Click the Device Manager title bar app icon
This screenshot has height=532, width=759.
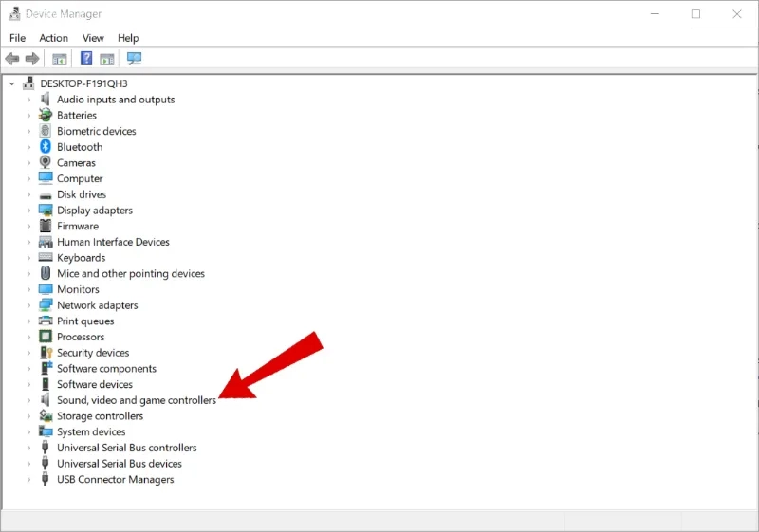click(14, 13)
